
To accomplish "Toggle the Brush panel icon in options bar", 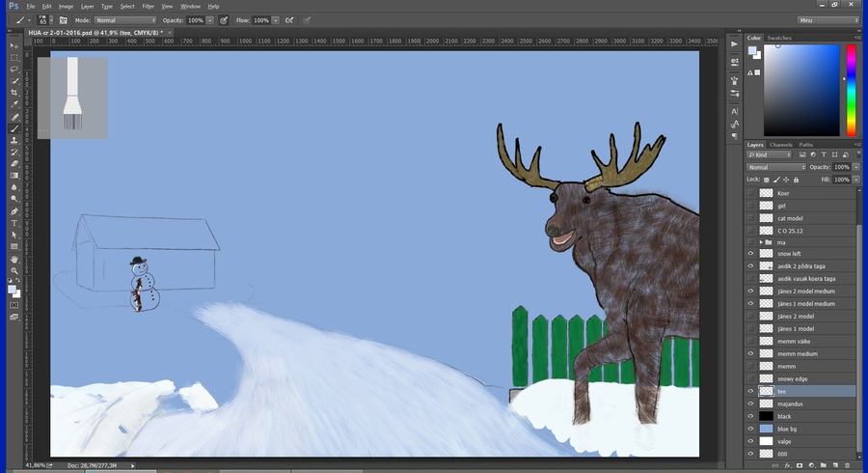I will tap(63, 20).
